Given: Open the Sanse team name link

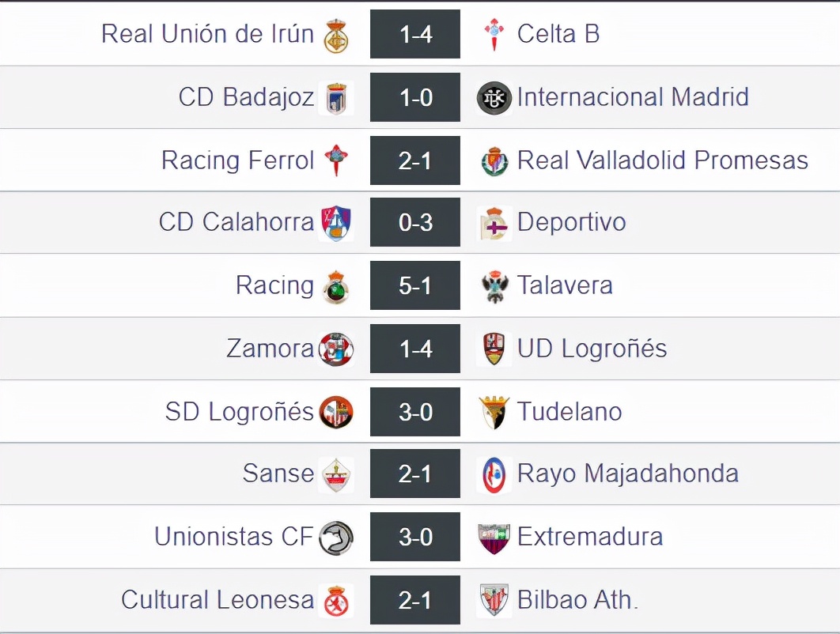Looking at the screenshot, I should 278,474.
